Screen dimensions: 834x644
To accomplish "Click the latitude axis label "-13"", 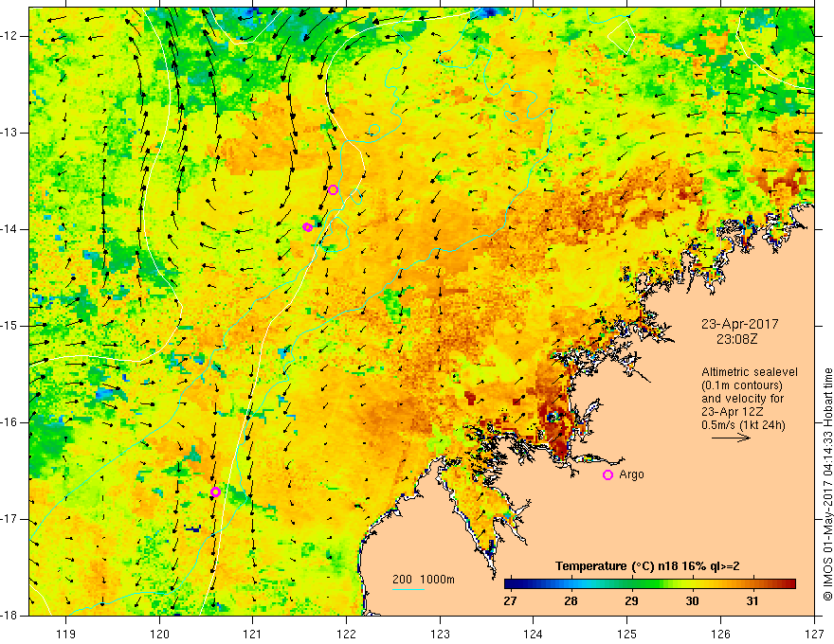I will point(10,133).
